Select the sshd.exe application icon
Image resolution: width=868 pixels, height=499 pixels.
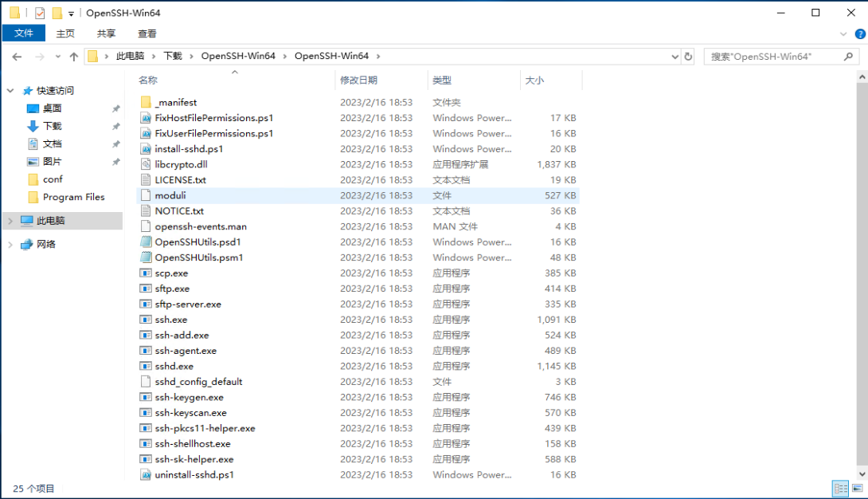point(146,366)
